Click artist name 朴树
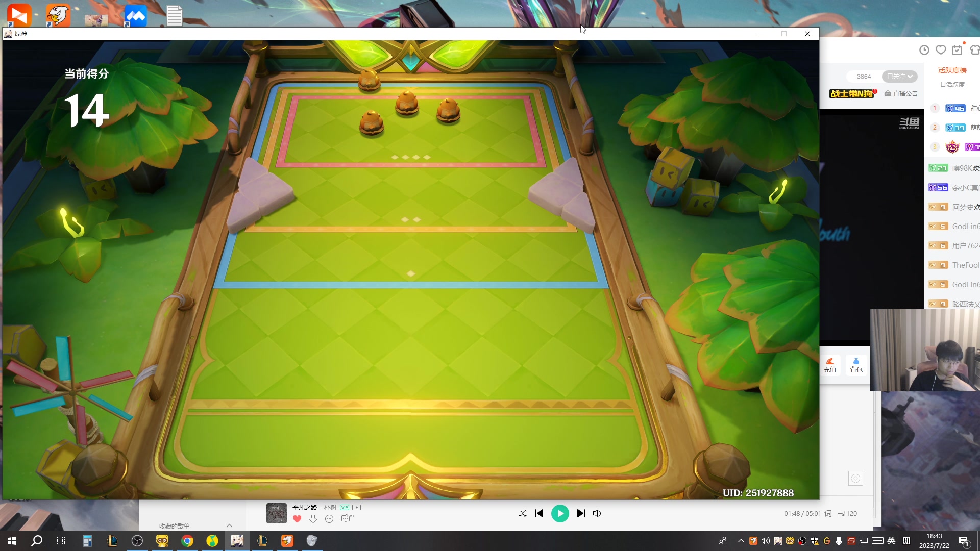This screenshot has height=551, width=980. click(x=330, y=507)
